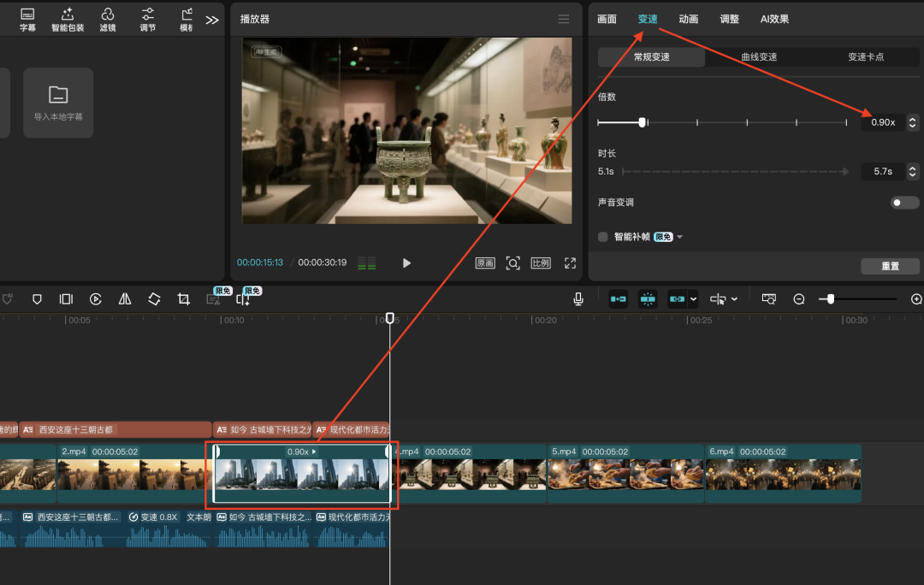
Task: Click the zoom-out timeline minus icon
Action: tap(799, 298)
